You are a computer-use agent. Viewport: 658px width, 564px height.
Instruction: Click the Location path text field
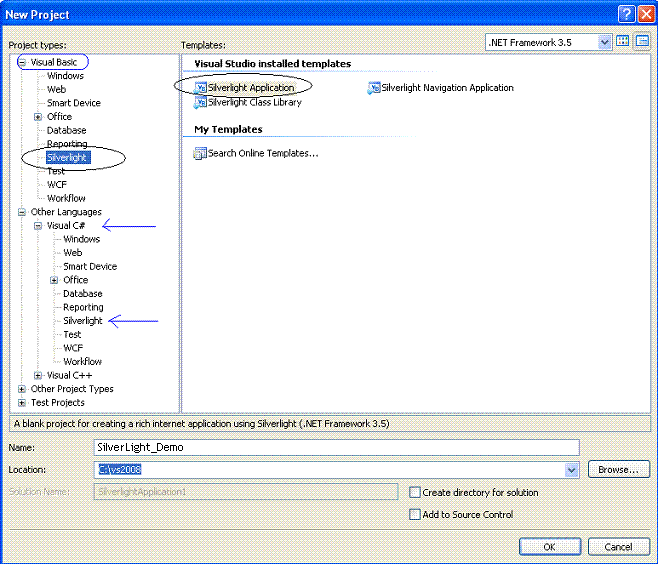point(330,470)
